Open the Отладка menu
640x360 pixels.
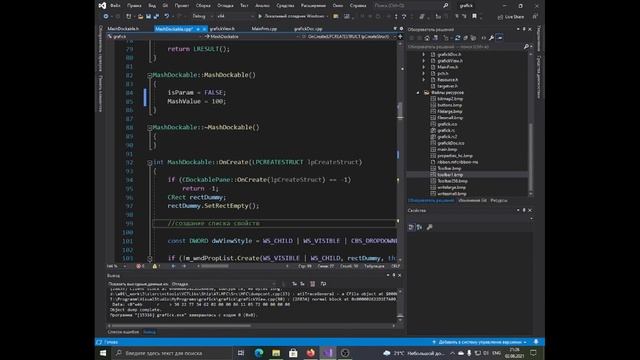click(225, 6)
